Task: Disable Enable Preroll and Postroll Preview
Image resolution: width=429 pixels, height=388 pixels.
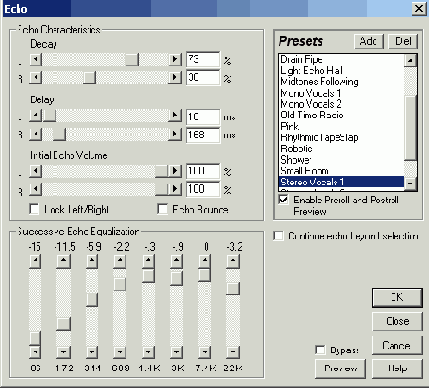Action: pos(283,200)
